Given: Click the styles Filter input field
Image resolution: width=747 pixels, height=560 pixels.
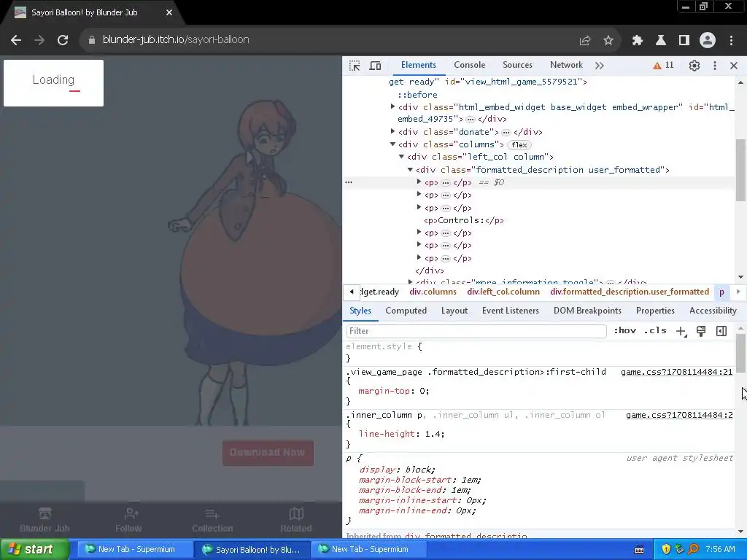Looking at the screenshot, I should click(476, 331).
